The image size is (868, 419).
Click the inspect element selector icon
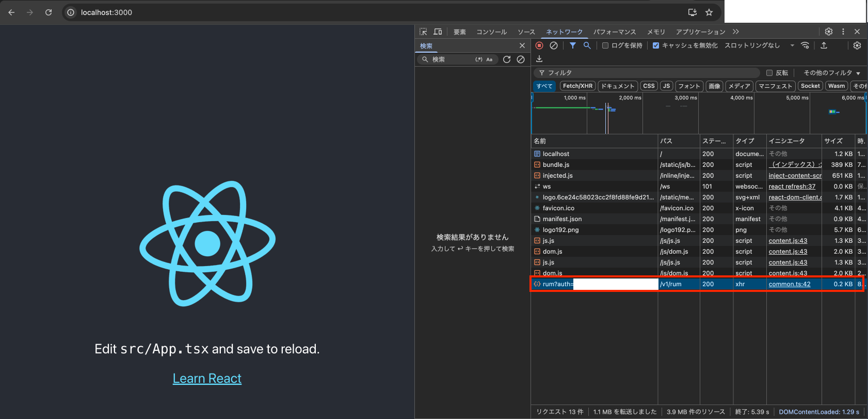423,32
